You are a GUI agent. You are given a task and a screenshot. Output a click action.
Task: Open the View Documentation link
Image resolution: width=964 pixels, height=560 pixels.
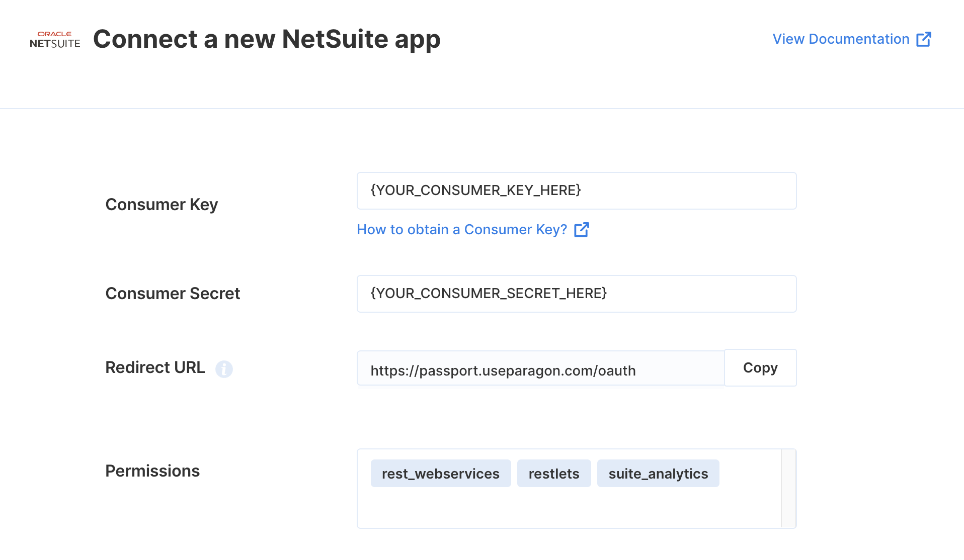851,39
